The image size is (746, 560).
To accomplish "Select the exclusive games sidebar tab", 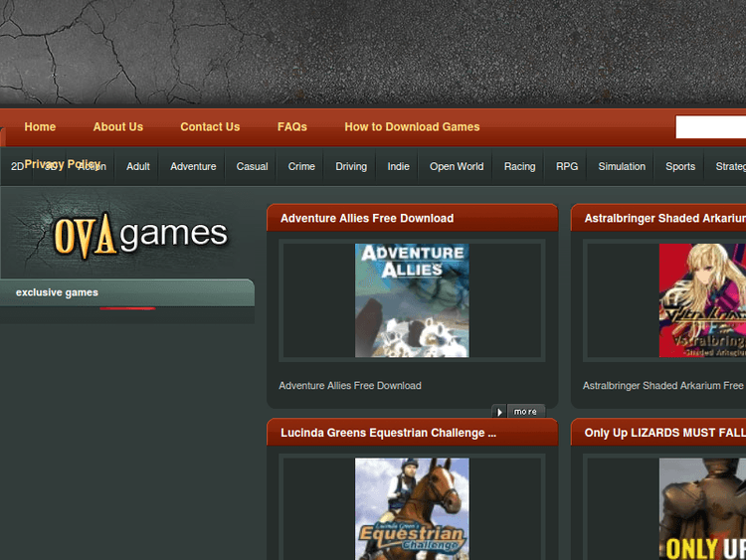I will 57,293.
